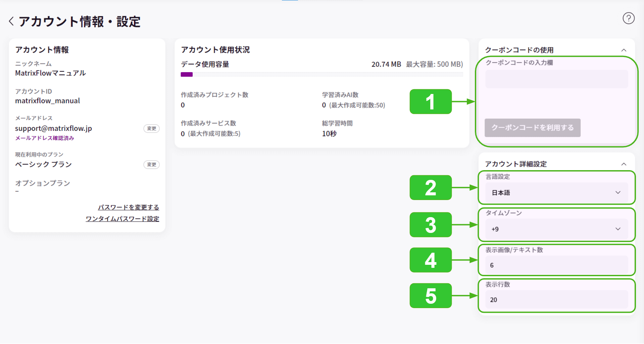Click the 最大容量: 500 MB) text

click(434, 64)
